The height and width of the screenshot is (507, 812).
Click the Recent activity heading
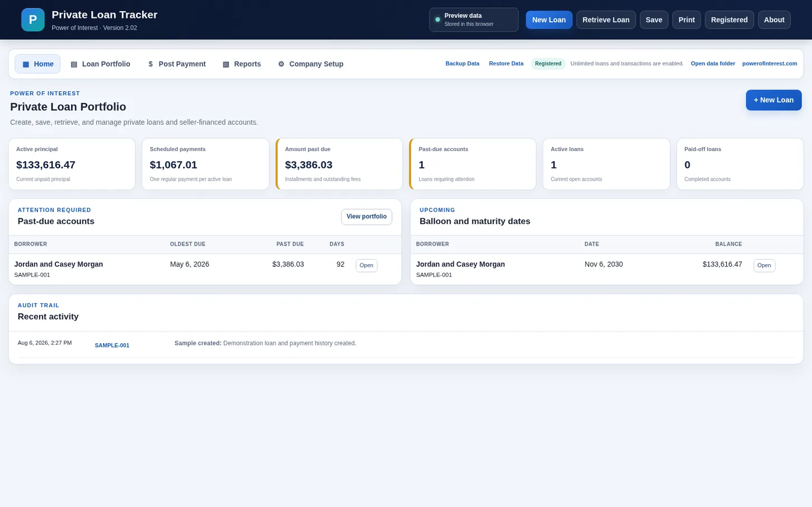pos(48,317)
